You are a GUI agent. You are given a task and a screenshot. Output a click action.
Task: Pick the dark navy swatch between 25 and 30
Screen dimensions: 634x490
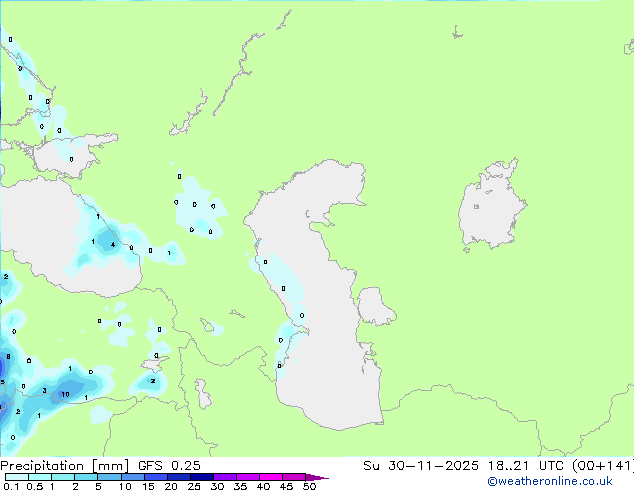pyautogui.click(x=202, y=477)
